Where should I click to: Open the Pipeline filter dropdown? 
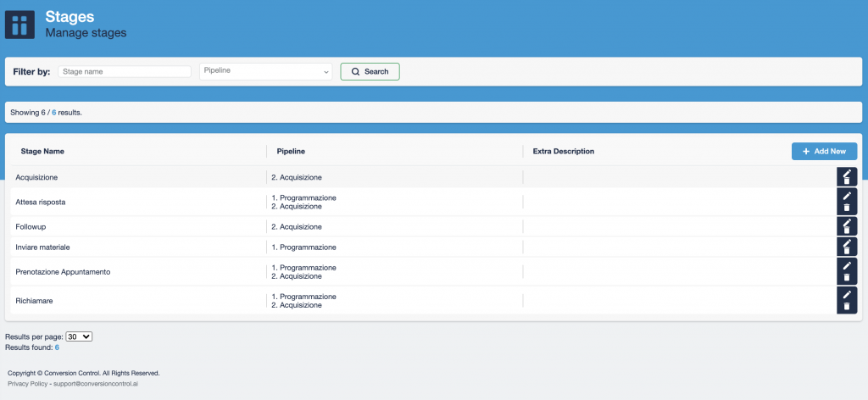(265, 72)
